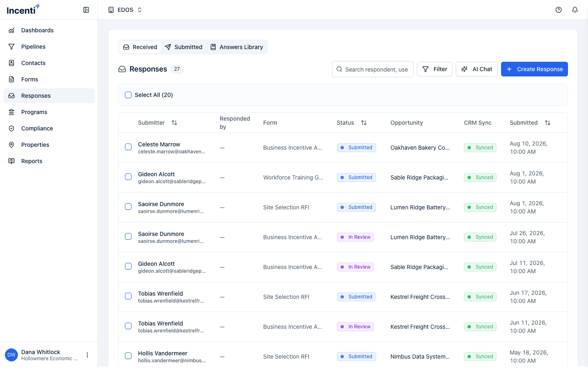588x368 pixels.
Task: Go to Dashboards in sidebar
Action: pyautogui.click(x=49, y=30)
